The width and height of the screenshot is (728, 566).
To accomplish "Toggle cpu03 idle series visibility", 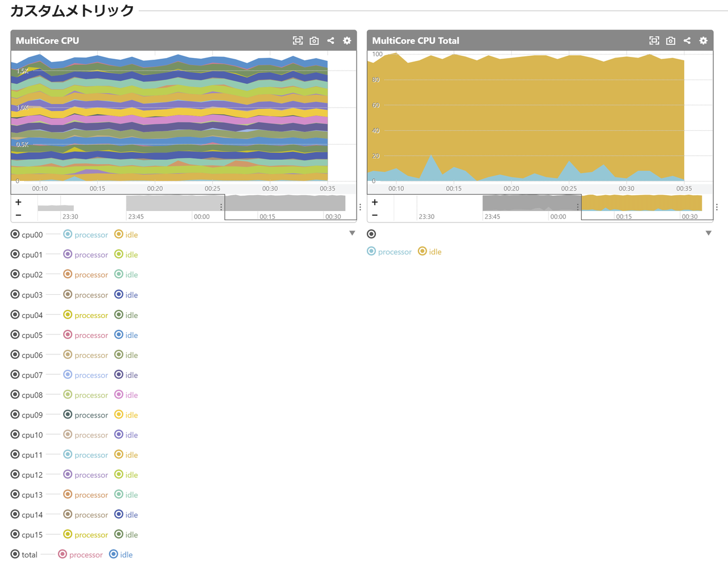I will click(126, 295).
